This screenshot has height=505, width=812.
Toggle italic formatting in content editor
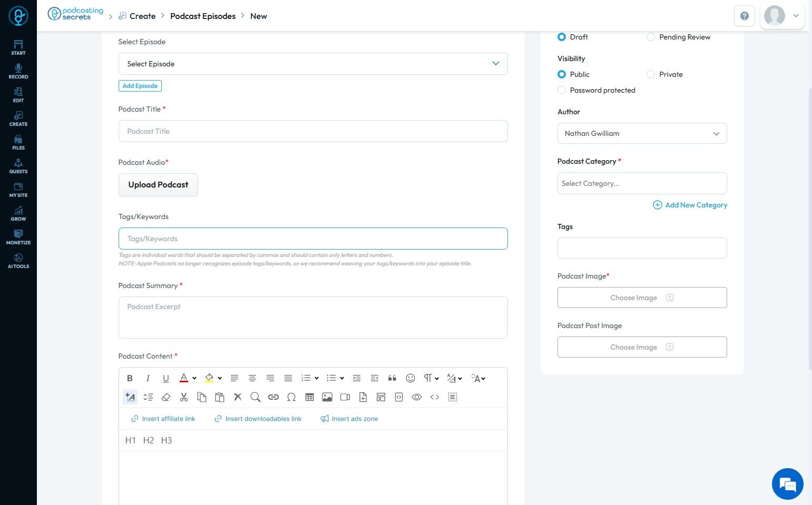pos(148,378)
